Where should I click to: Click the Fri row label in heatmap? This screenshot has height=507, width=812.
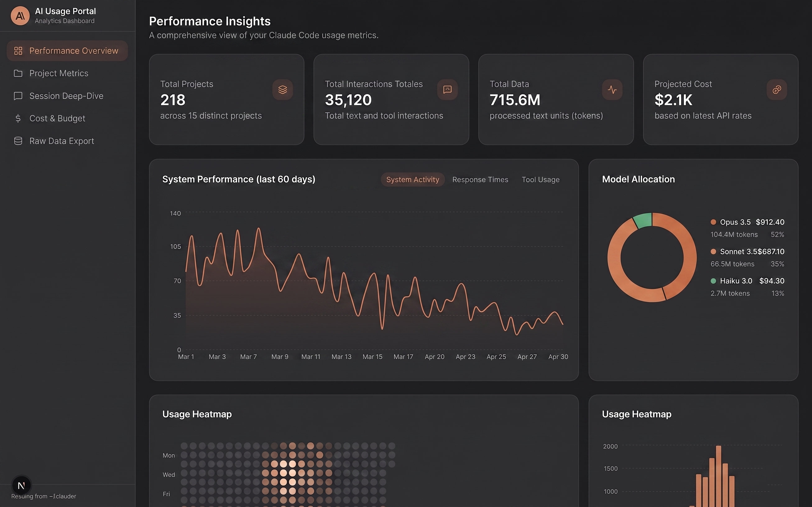[166, 494]
